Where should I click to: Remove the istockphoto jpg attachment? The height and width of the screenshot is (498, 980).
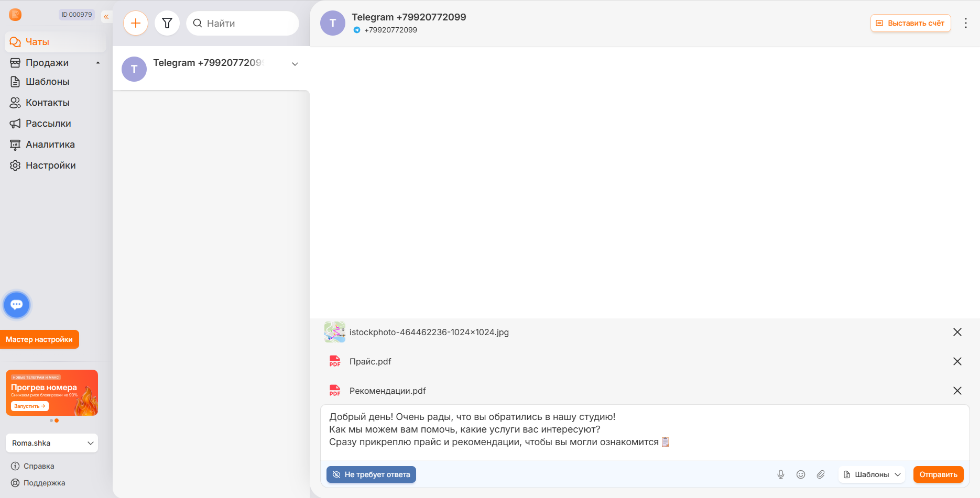[957, 332]
